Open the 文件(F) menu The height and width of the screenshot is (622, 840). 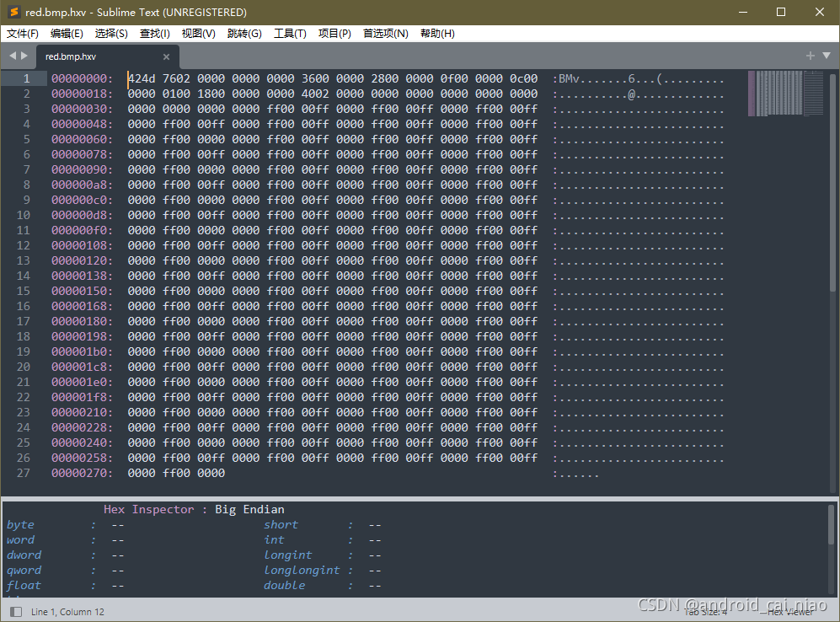pyautogui.click(x=23, y=33)
